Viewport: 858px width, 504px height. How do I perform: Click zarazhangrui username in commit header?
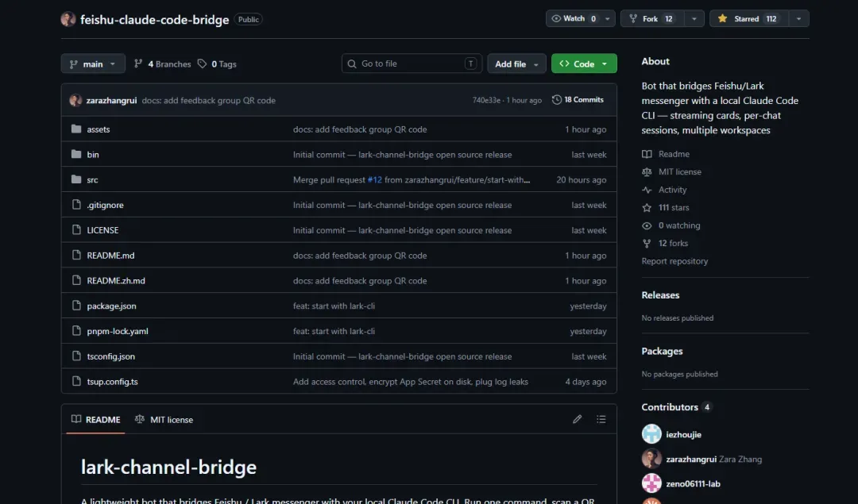(x=112, y=100)
